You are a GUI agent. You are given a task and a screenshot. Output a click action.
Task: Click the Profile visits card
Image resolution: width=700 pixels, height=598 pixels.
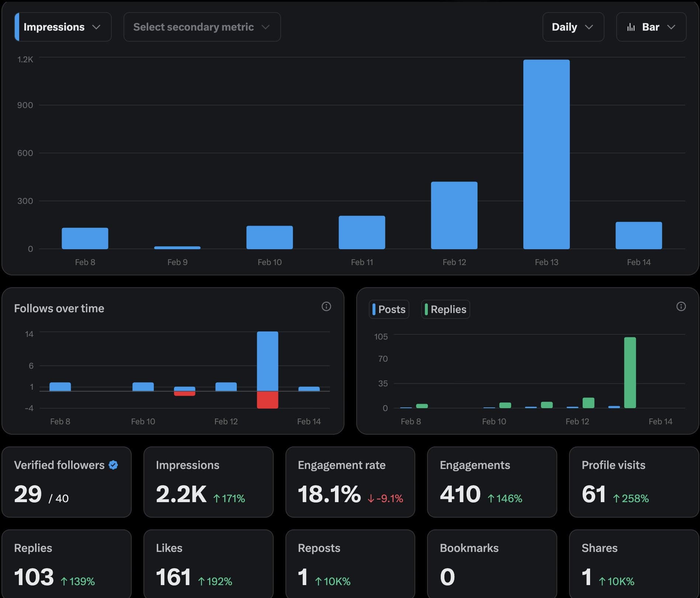(x=633, y=482)
